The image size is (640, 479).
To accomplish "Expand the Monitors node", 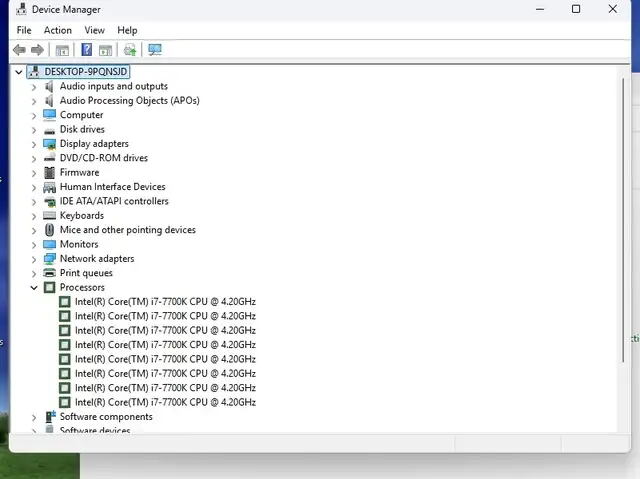I will point(34,245).
